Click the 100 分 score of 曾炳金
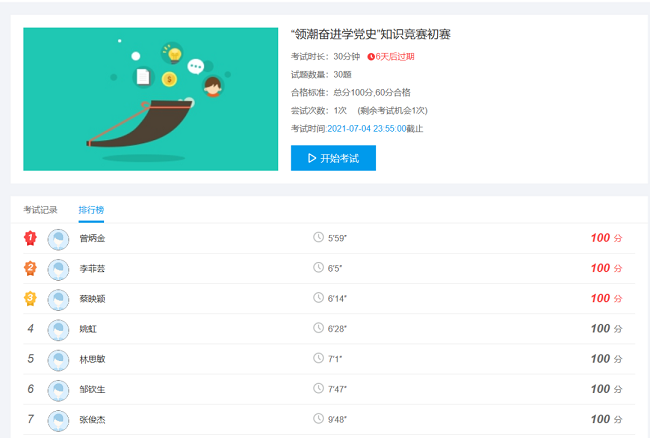Viewport: 650px width, 438px height. pos(606,238)
